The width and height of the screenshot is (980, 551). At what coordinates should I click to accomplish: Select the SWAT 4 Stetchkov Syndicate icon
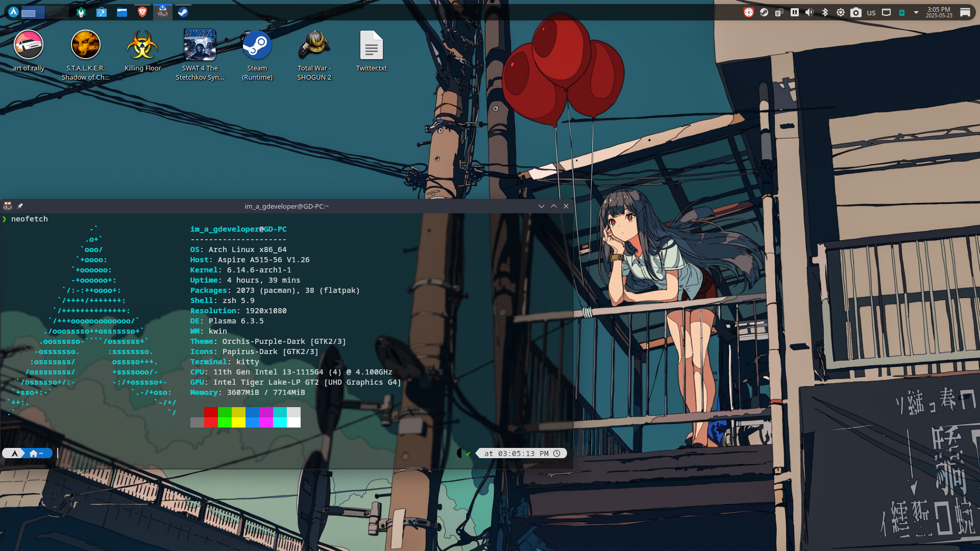pyautogui.click(x=200, y=55)
